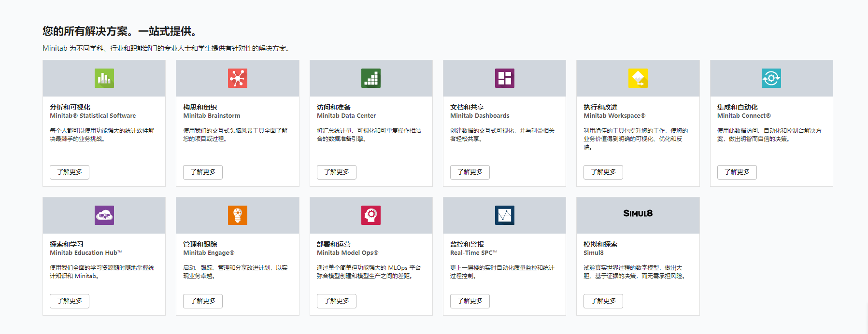868x334 pixels.
Task: Click the Real-Time SPC™ subtitle
Action: (x=473, y=253)
